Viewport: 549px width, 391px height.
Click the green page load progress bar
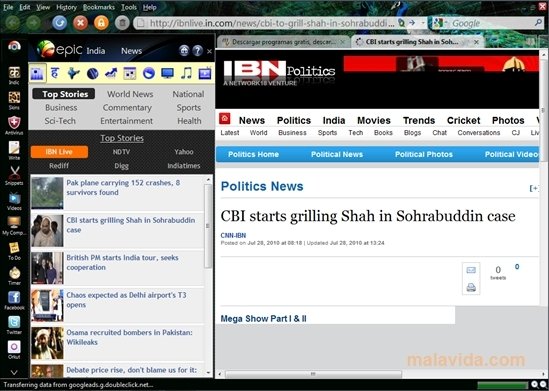[503, 385]
